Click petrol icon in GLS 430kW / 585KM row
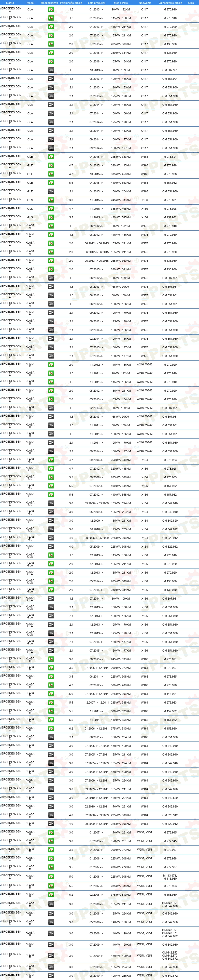 [51, 217]
